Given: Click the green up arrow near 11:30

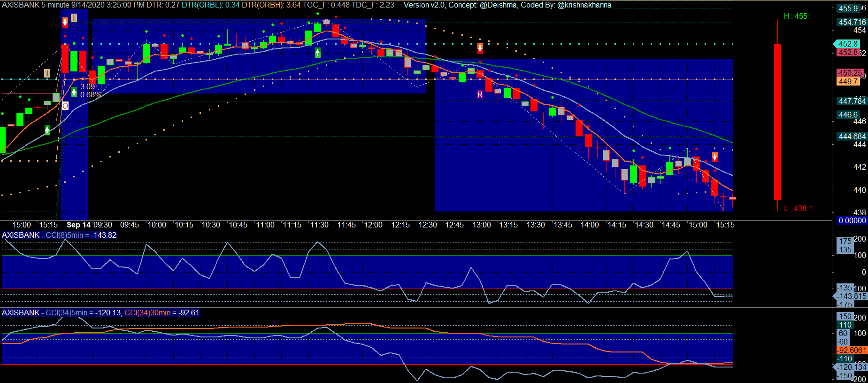Looking at the screenshot, I should (318, 53).
